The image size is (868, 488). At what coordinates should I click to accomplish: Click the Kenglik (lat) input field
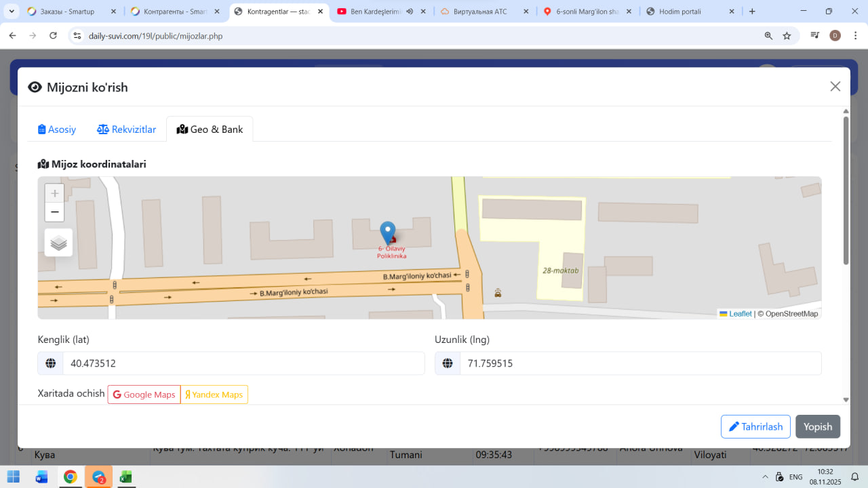(x=243, y=363)
